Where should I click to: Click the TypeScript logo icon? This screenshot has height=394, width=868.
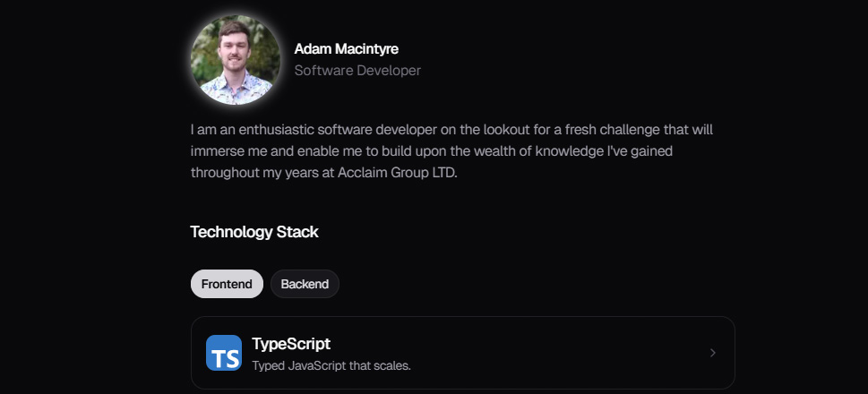pos(224,353)
